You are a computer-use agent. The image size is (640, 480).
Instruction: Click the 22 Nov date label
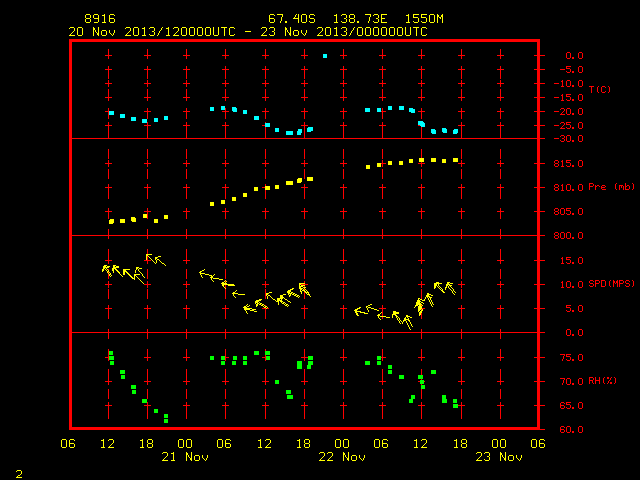coord(342,457)
